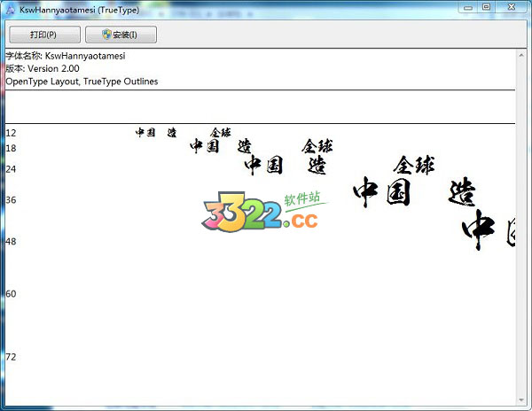Click the Version 2.00 text line
The height and width of the screenshot is (411, 532).
43,68
